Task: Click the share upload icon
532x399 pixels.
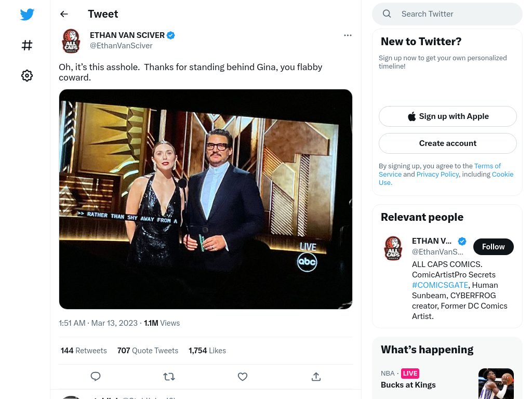Action: (x=316, y=376)
